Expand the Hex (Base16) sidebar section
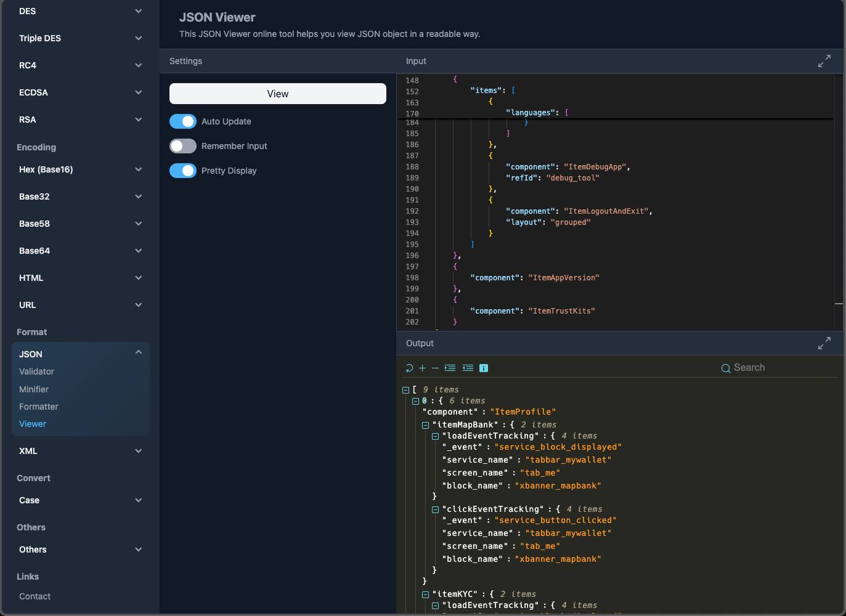The image size is (846, 616). [81, 169]
